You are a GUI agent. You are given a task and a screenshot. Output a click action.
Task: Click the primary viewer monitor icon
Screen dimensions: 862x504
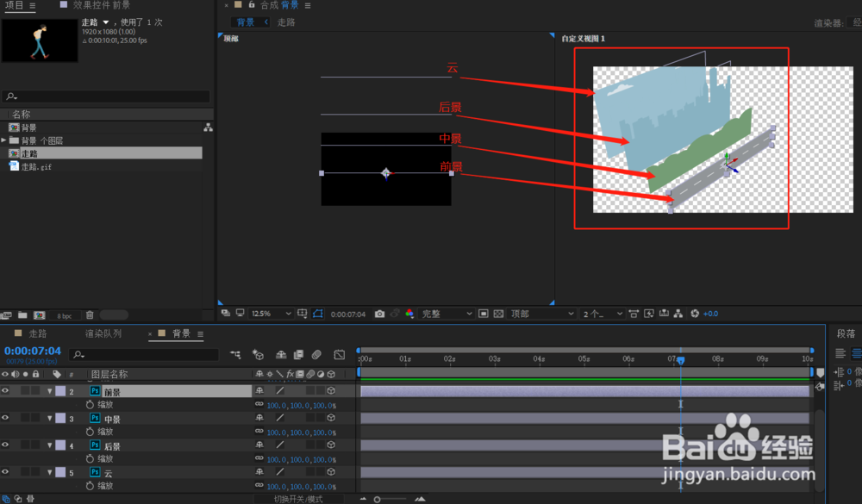(x=240, y=313)
